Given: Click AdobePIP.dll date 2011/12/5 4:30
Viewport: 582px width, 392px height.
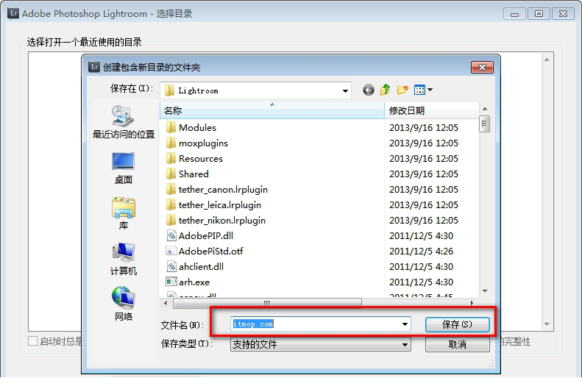Looking at the screenshot, I should 422,236.
